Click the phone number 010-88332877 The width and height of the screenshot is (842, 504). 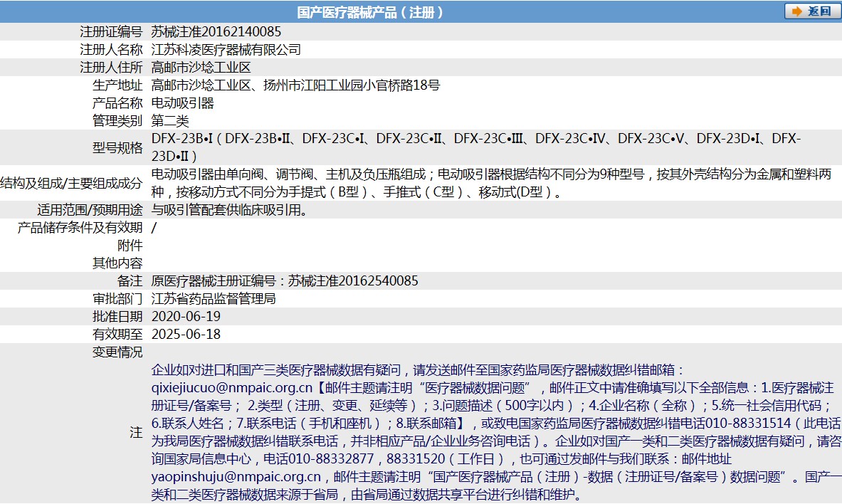[332, 459]
